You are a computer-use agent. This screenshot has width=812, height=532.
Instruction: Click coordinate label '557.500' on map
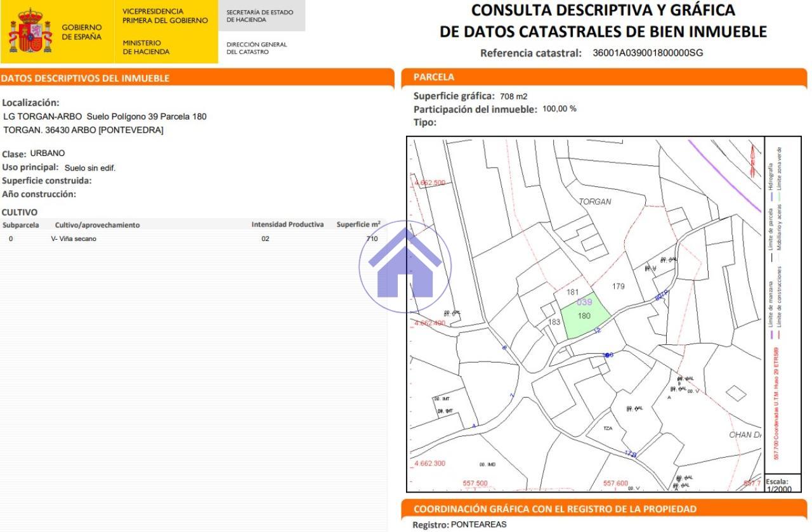[x=475, y=483]
